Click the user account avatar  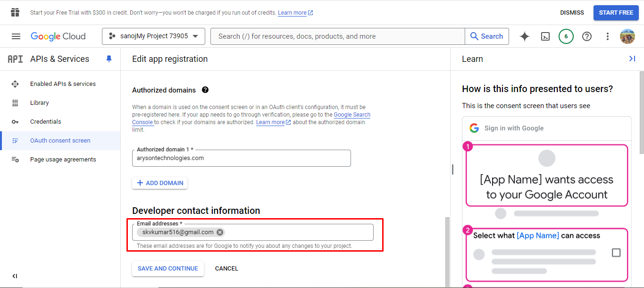(x=627, y=36)
